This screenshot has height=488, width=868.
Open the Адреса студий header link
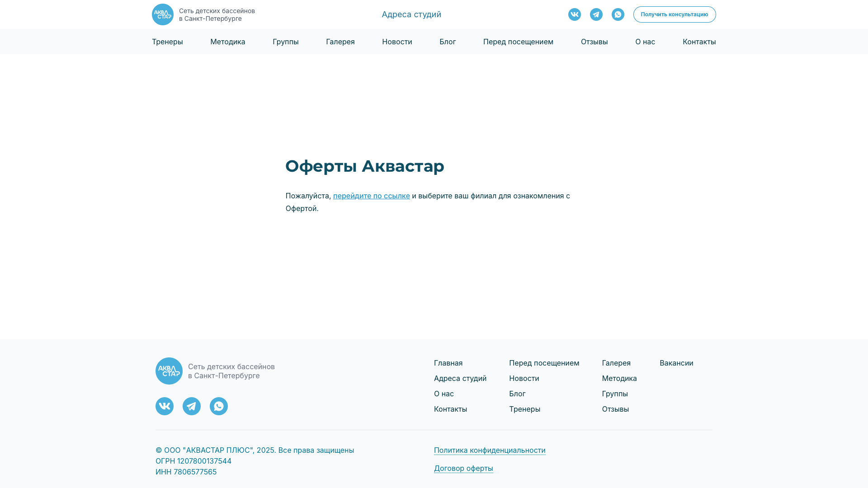point(411,14)
